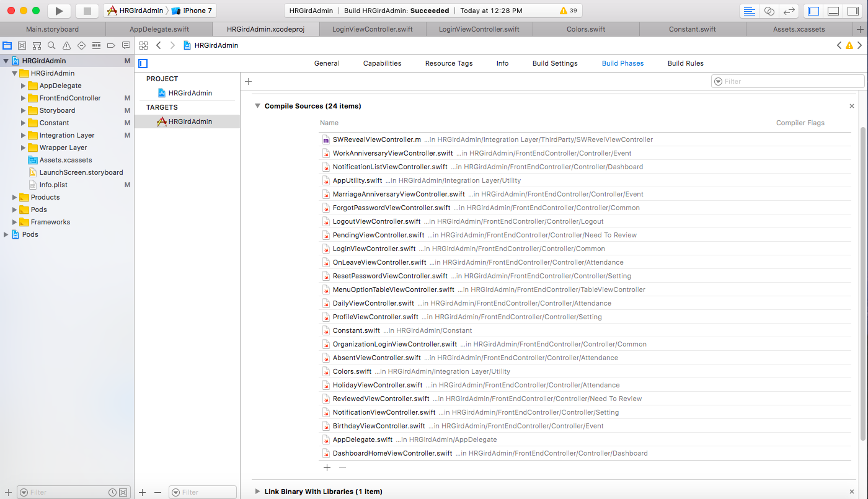
Task: Remove selected file from Compile Sources
Action: click(x=342, y=468)
